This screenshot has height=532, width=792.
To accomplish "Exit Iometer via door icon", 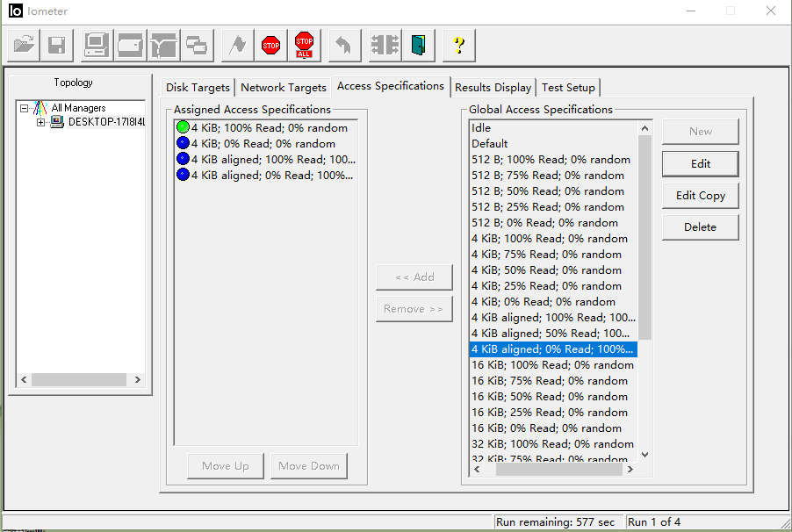I will pyautogui.click(x=418, y=45).
